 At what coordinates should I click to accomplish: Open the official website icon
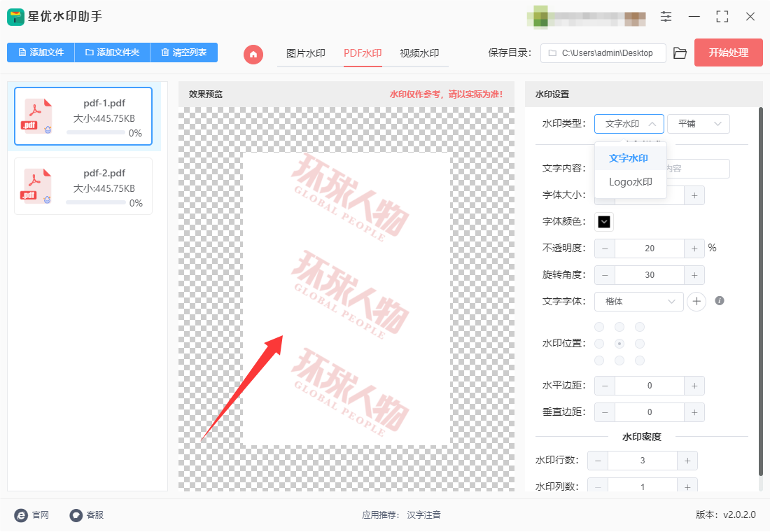[x=21, y=514]
